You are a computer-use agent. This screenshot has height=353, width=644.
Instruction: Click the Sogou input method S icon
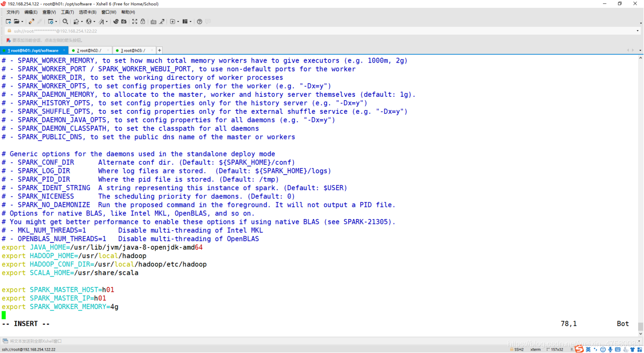pyautogui.click(x=579, y=349)
